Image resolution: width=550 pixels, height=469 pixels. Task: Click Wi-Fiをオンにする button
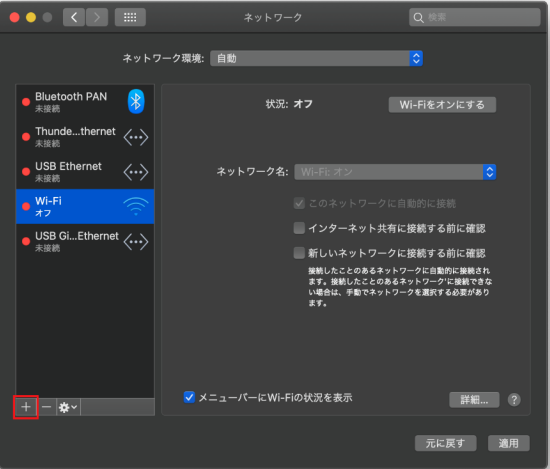pyautogui.click(x=442, y=105)
